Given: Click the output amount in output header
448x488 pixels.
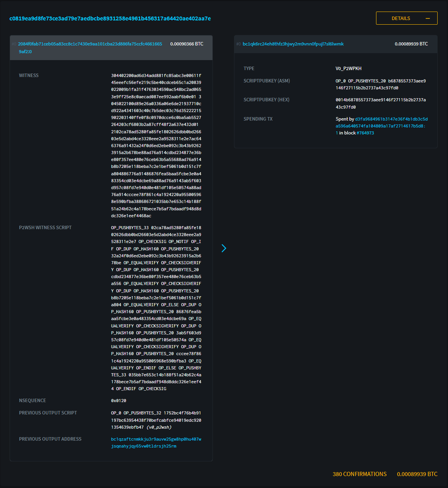Looking at the screenshot, I should tap(411, 44).
